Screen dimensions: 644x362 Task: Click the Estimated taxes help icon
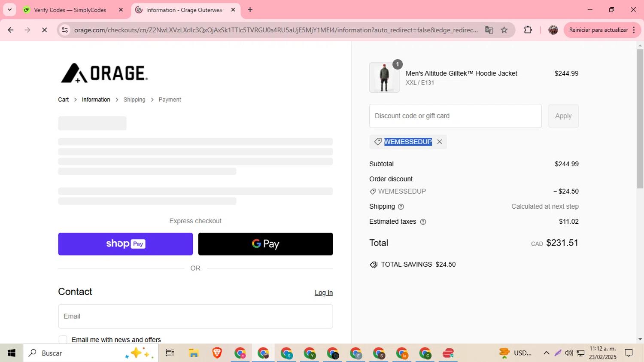click(x=423, y=222)
